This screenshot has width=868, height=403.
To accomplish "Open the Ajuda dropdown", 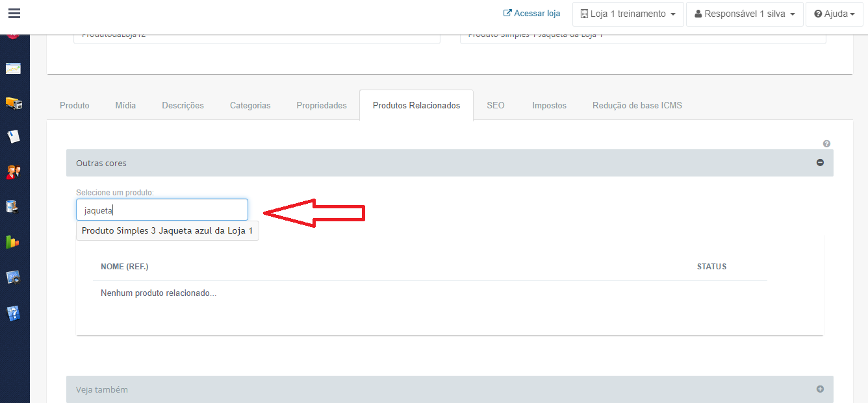I will click(834, 14).
